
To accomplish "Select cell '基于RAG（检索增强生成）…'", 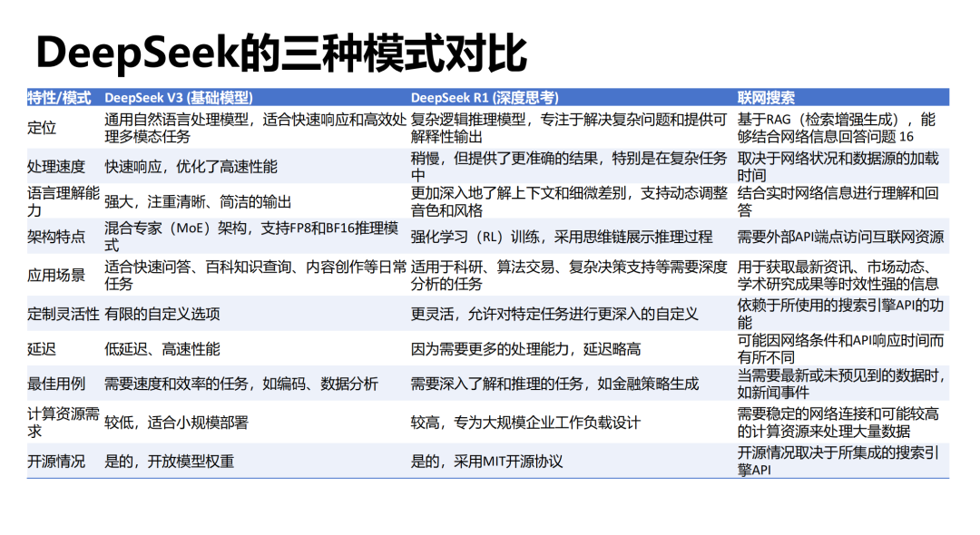I will 837,128.
